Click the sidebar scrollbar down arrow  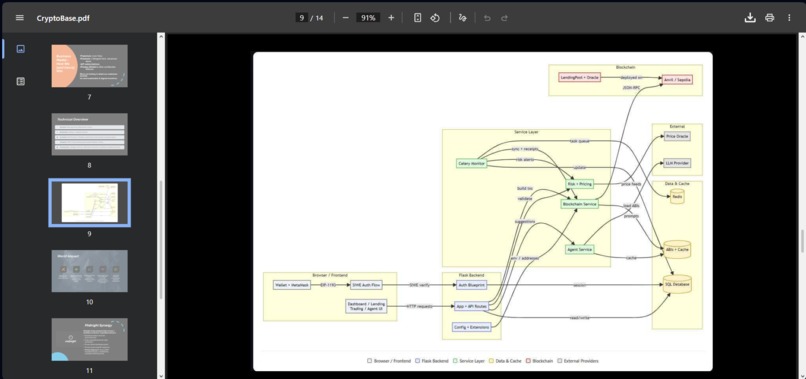[x=161, y=375]
